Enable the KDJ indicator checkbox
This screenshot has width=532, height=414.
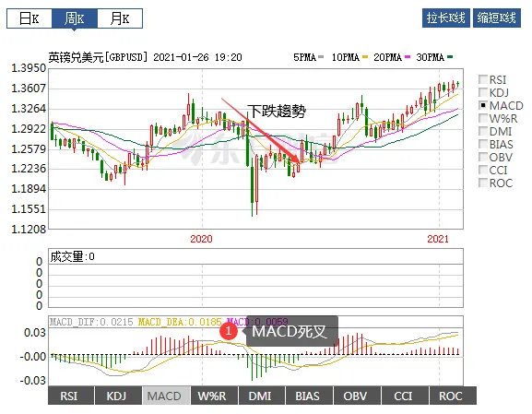click(483, 92)
